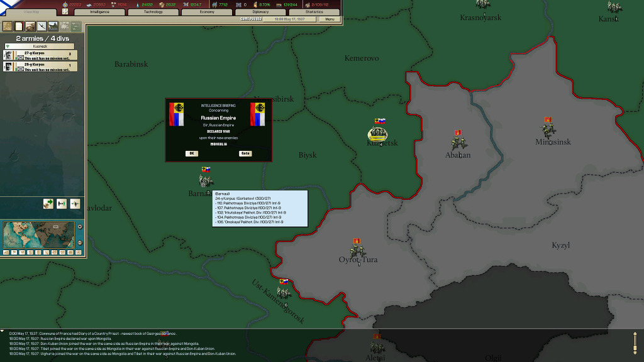This screenshot has height=362, width=644.
Task: Click the right Russian Empire flag in briefing
Action: 257,114
